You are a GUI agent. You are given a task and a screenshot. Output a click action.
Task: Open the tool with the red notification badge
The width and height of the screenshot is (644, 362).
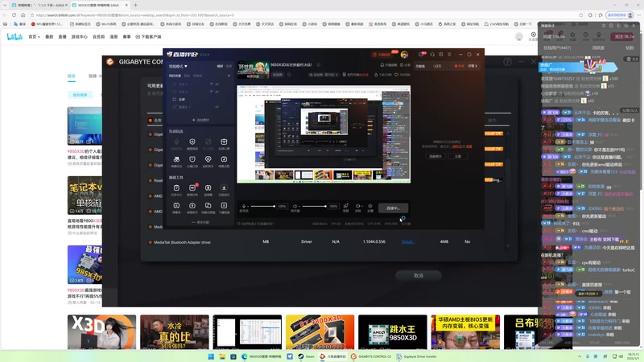(192, 189)
